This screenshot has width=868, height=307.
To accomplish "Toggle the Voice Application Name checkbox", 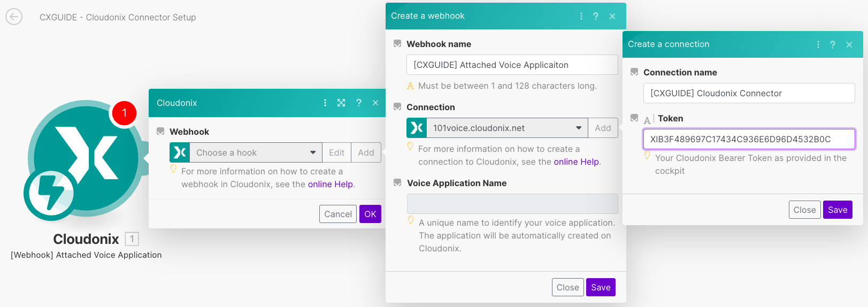I will pyautogui.click(x=397, y=183).
